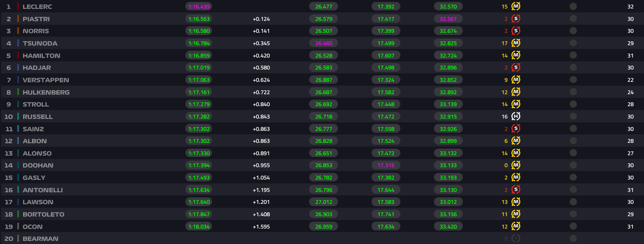Click the grey status dot in Norris's row
Screen dimensions: 644x244
[x=573, y=31]
